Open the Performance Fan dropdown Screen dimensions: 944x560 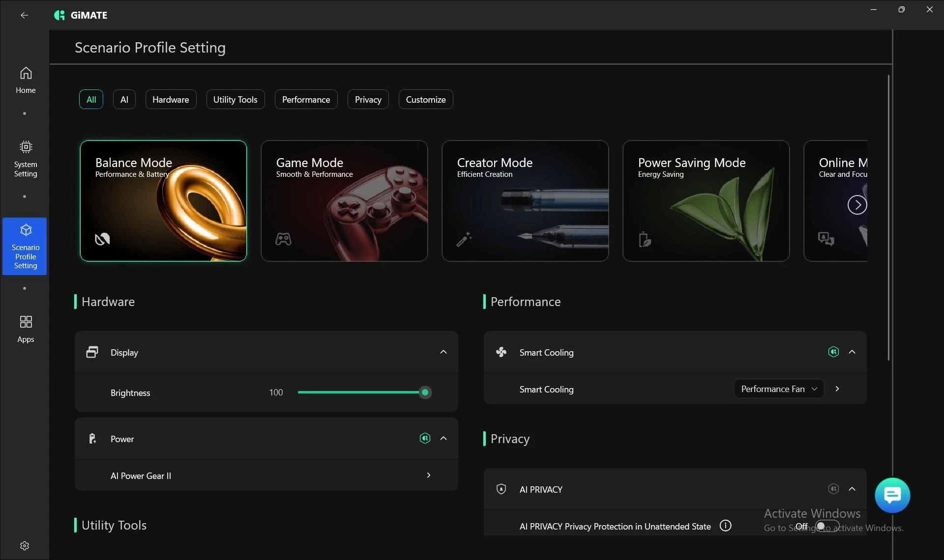coord(779,389)
